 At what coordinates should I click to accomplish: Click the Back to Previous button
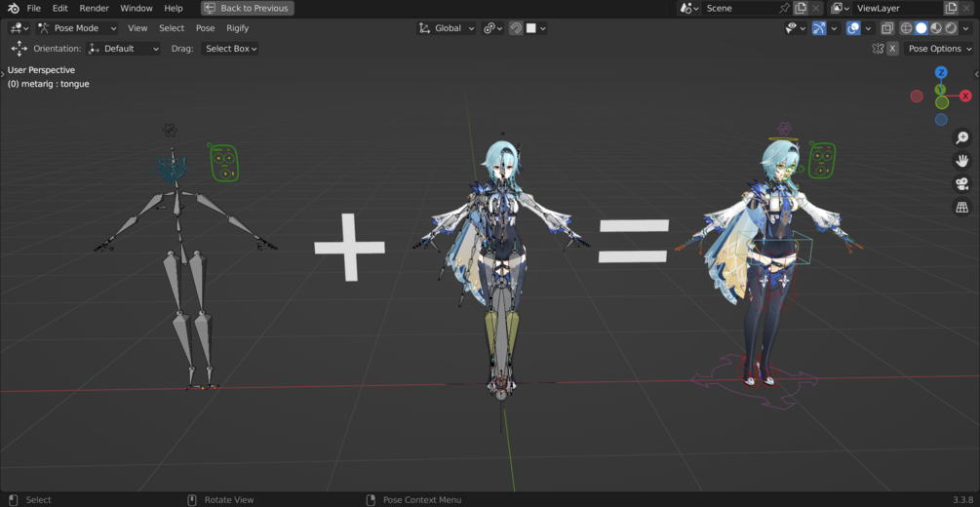(x=248, y=8)
